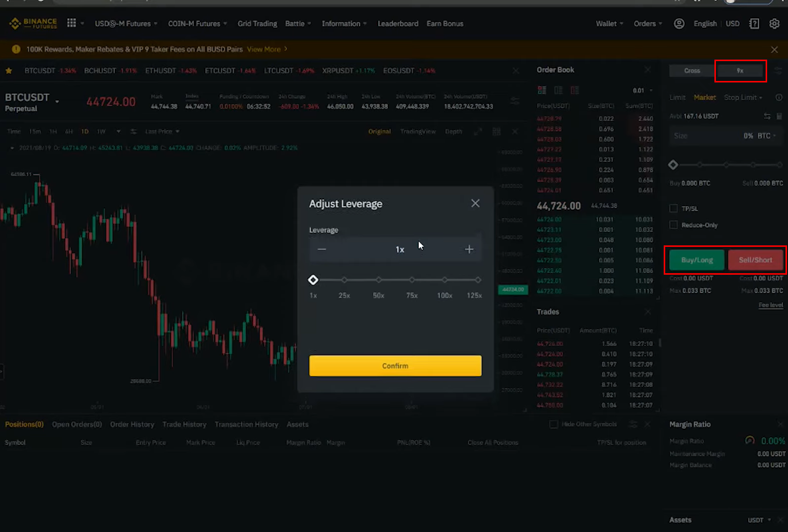This screenshot has width=788, height=532.
Task: Close the Trades panel
Action: [x=648, y=311]
